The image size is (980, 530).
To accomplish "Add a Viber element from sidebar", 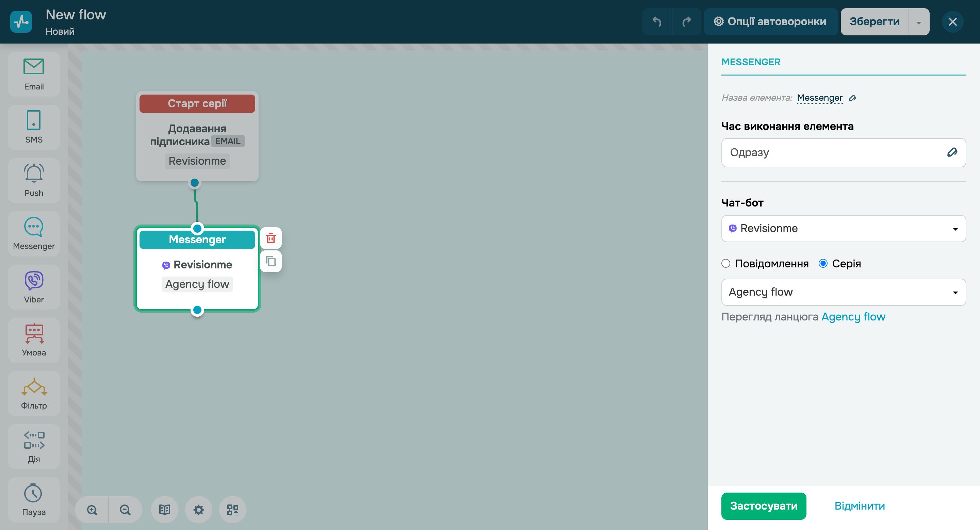I will (x=34, y=287).
